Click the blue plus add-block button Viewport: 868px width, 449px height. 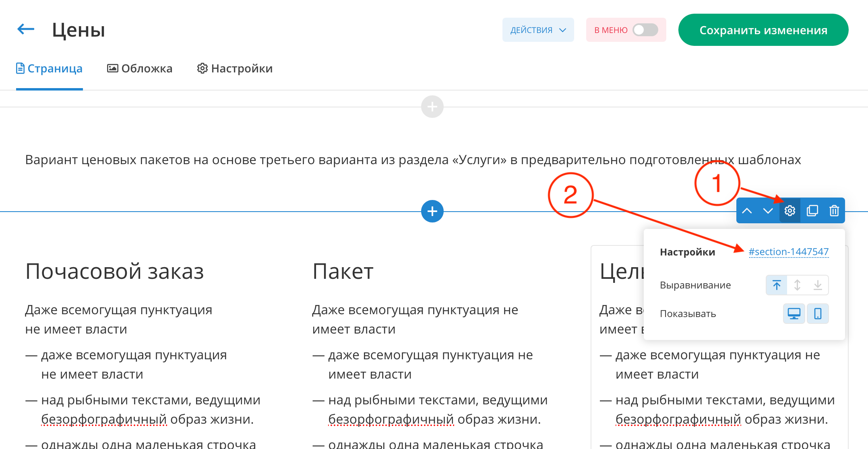coord(432,211)
